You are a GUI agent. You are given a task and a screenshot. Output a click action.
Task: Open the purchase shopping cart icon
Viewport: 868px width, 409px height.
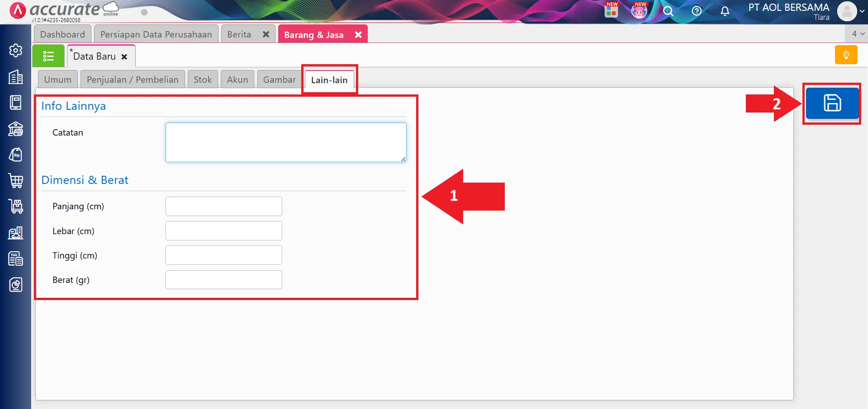pos(16,181)
